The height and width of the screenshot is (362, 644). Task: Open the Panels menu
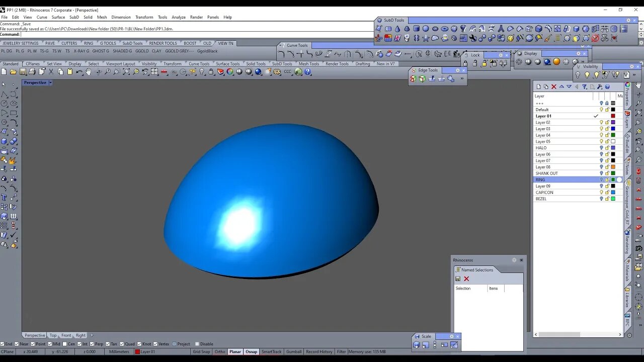point(213,17)
